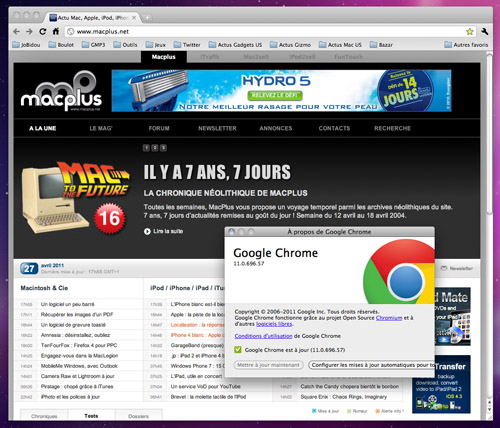
Task: Open the Jeux bookmarks folder
Action: coord(156,45)
